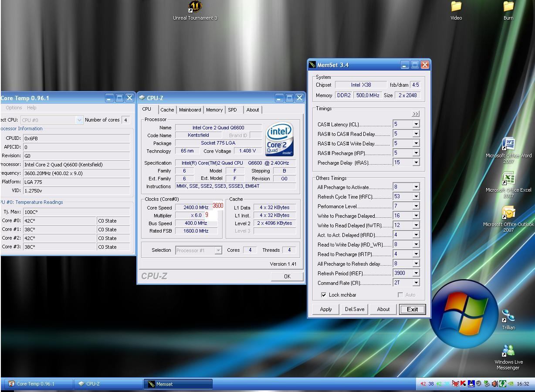Open the Read to Write Delay (tRD_WR) dropdown
This screenshot has height=392, width=535.
[416, 244]
